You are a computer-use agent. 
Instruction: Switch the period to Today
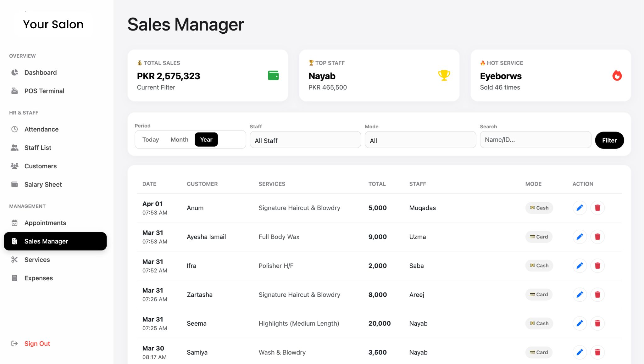click(x=151, y=139)
